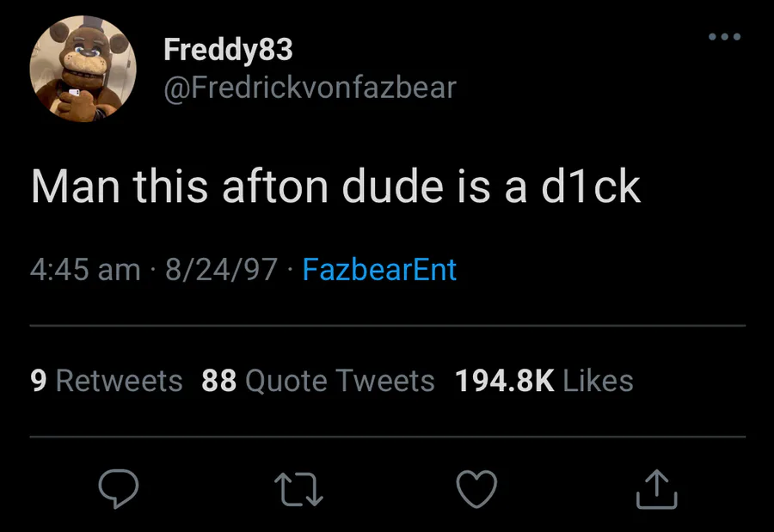View the 9 Retweets list
The image size is (774, 532).
point(107,380)
